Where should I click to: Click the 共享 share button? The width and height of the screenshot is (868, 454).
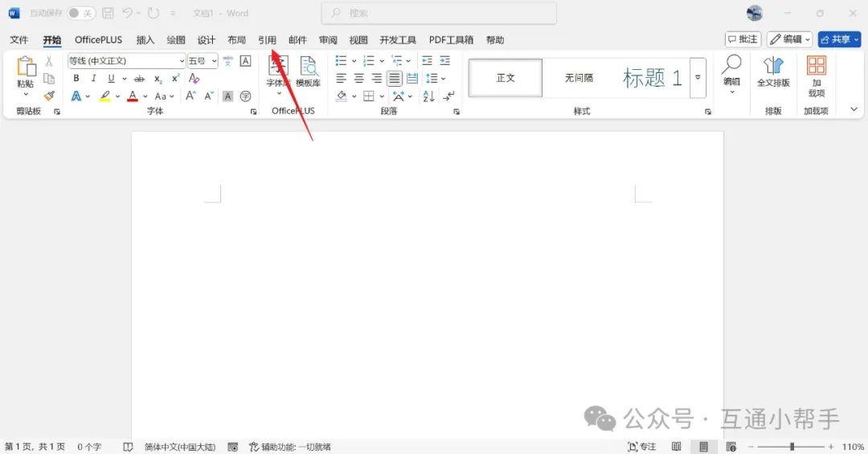point(840,39)
